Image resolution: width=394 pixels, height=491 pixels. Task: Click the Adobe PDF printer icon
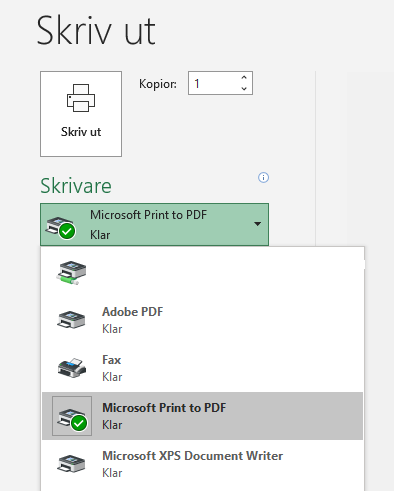tap(71, 320)
